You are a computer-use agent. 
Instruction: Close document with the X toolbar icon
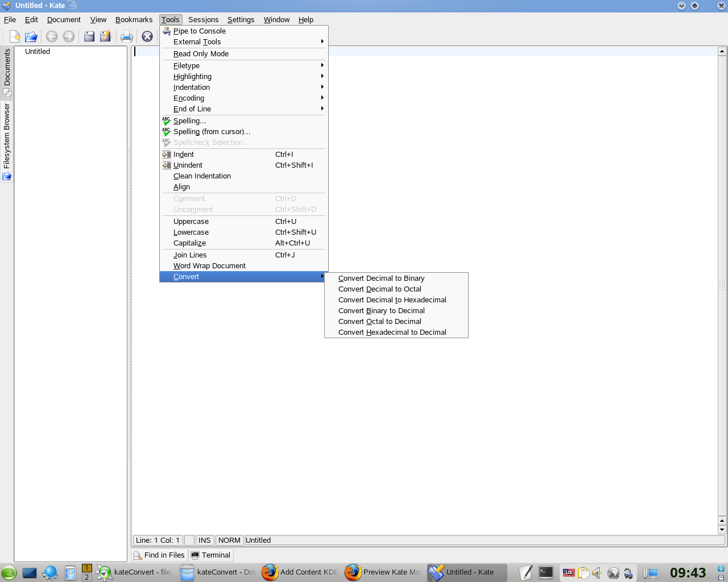pyautogui.click(x=147, y=36)
